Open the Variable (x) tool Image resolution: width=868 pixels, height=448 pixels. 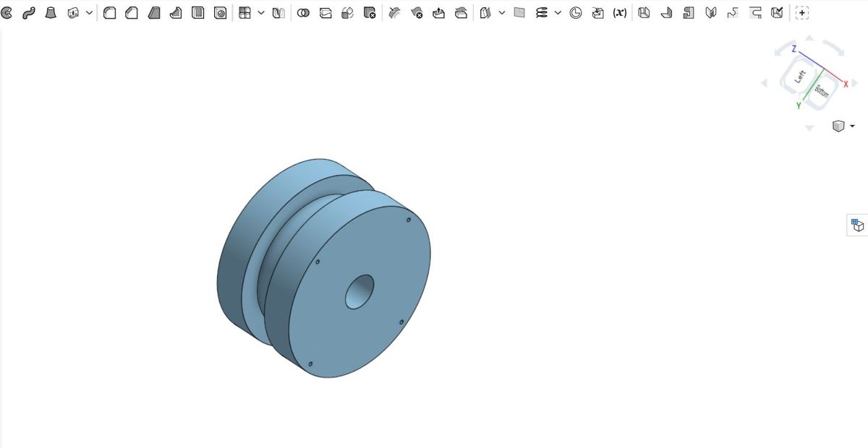tap(619, 13)
